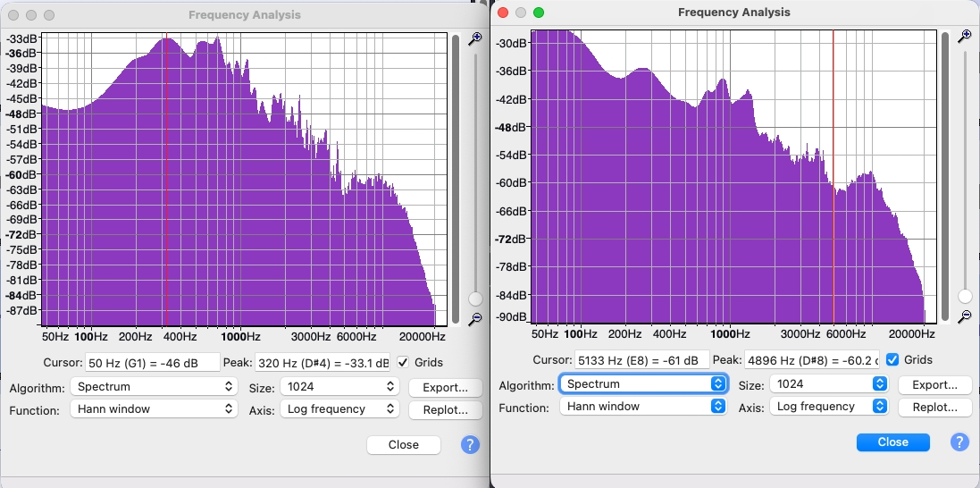Click vertical zoom slider knob in right window
This screenshot has width=980, height=488.
965,296
